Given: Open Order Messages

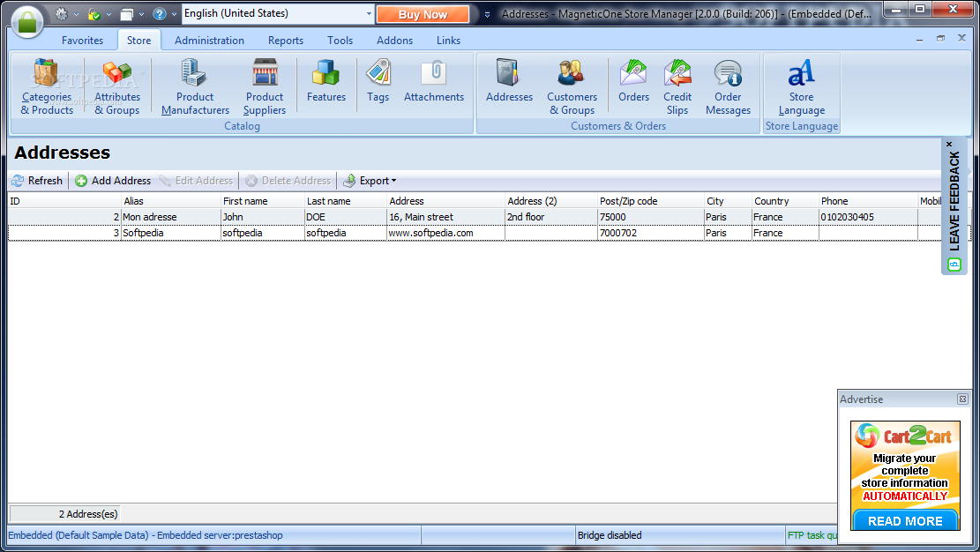Looking at the screenshot, I should coord(728,87).
